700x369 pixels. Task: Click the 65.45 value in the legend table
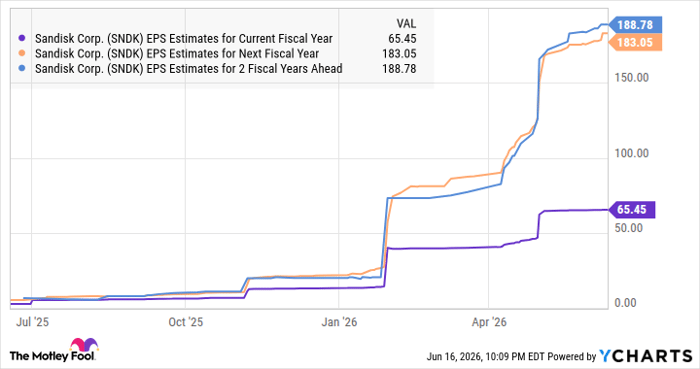coord(402,39)
